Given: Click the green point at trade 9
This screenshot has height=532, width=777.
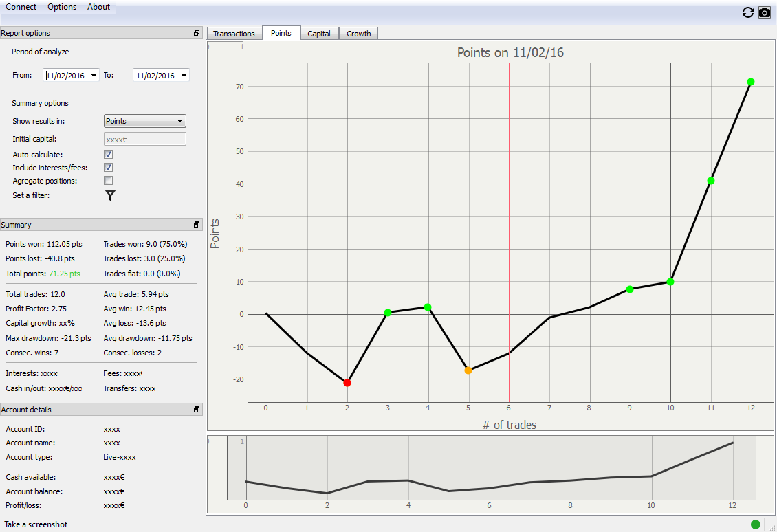Looking at the screenshot, I should (629, 289).
